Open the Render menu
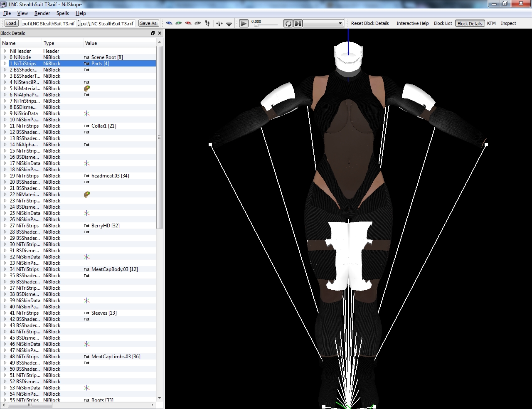Viewport: 532px width, 409px height. (42, 13)
